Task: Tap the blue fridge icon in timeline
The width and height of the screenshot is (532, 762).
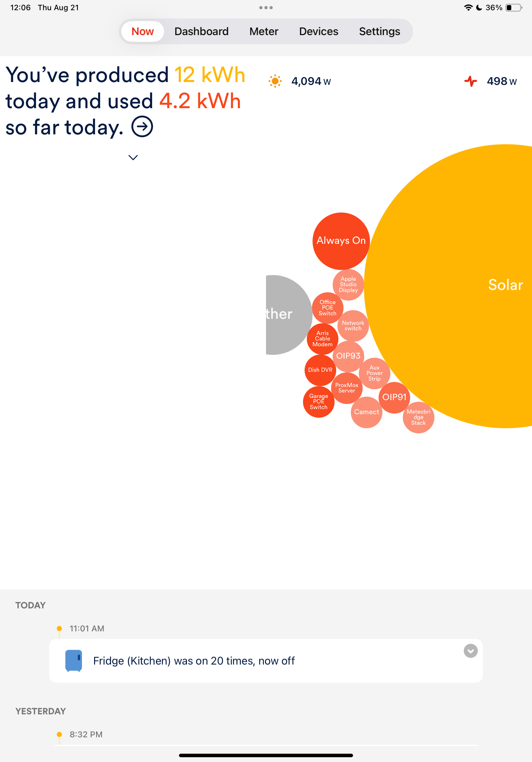Action: 74,661
